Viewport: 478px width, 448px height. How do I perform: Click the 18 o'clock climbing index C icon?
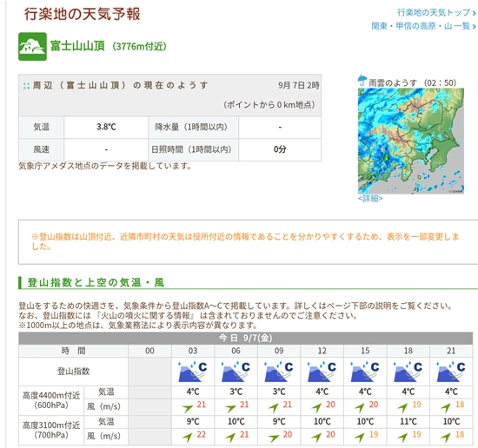pyautogui.click(x=408, y=372)
